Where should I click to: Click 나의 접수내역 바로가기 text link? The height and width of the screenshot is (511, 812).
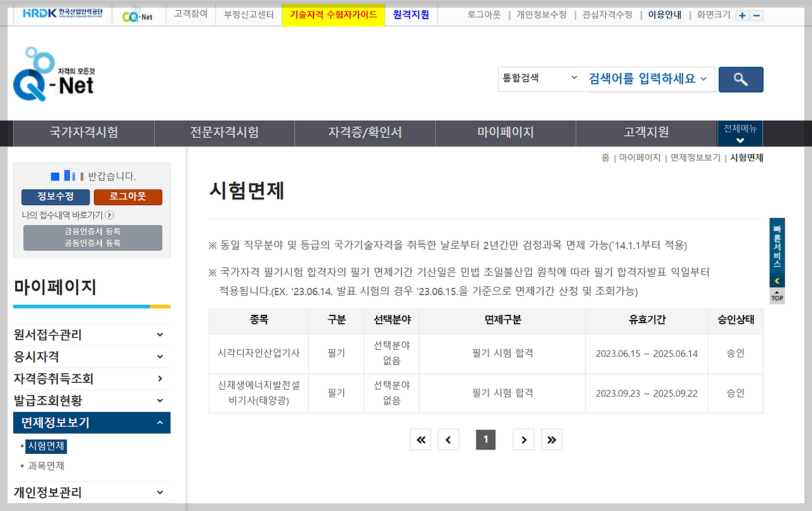click(x=62, y=215)
